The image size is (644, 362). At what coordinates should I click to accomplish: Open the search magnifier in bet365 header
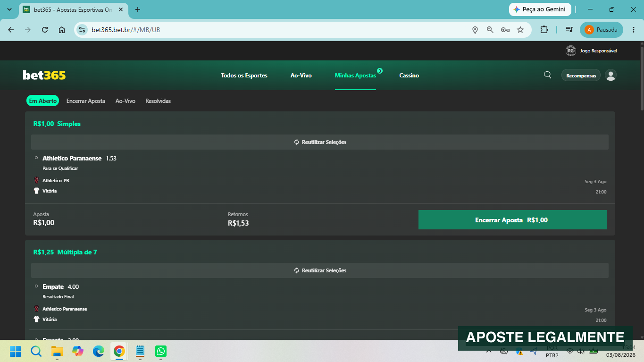pyautogui.click(x=547, y=75)
